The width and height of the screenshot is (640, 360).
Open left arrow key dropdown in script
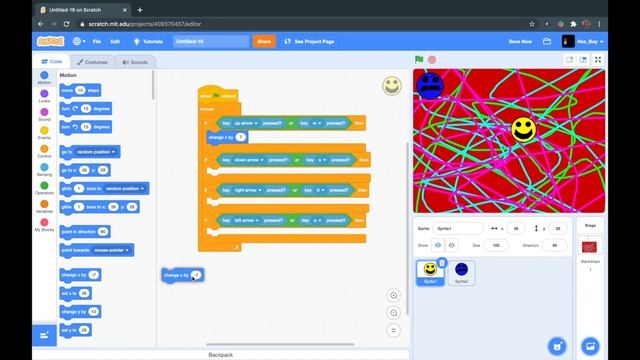[x=246, y=220]
